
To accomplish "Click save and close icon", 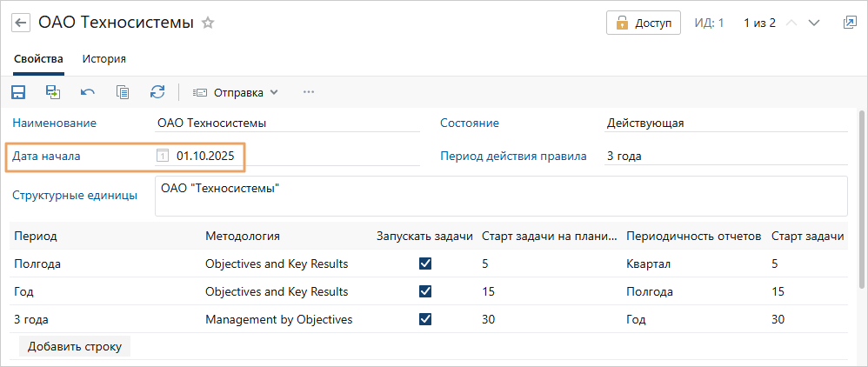I will 53,92.
